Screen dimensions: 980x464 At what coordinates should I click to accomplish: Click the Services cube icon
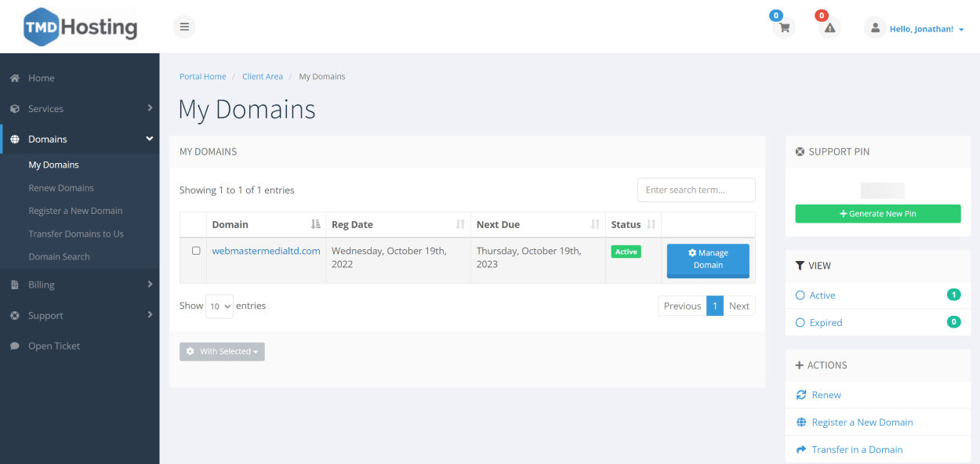pos(14,109)
